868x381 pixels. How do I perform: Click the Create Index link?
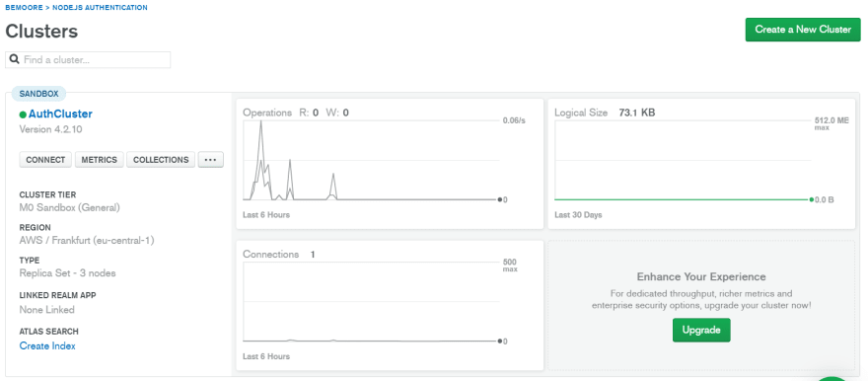click(47, 345)
